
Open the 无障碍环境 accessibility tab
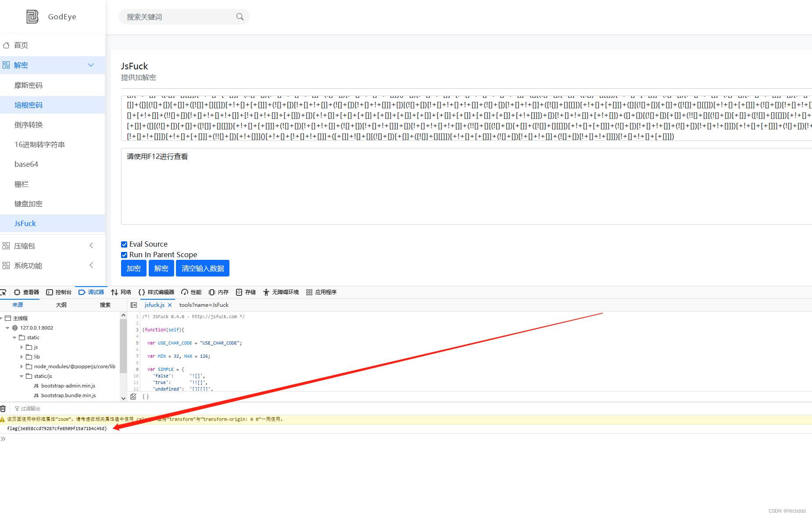point(281,292)
